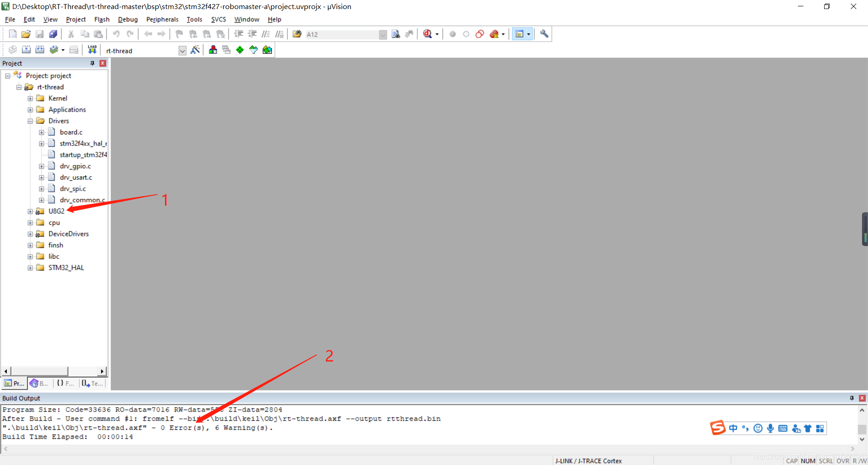Build target icon
868x465 pixels.
tap(26, 50)
